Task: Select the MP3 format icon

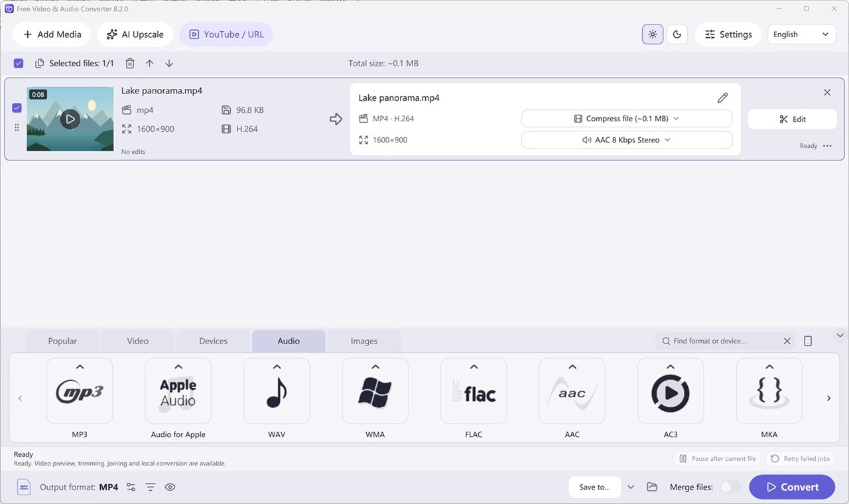Action: click(80, 391)
